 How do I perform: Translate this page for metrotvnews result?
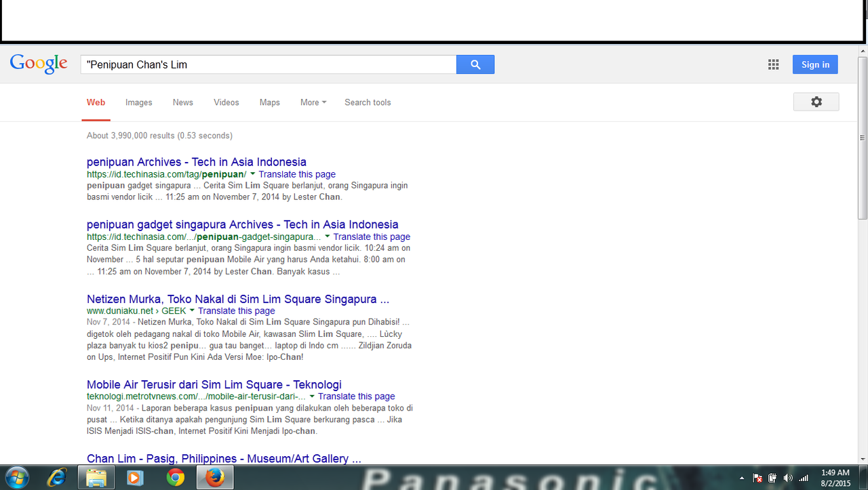tap(357, 396)
